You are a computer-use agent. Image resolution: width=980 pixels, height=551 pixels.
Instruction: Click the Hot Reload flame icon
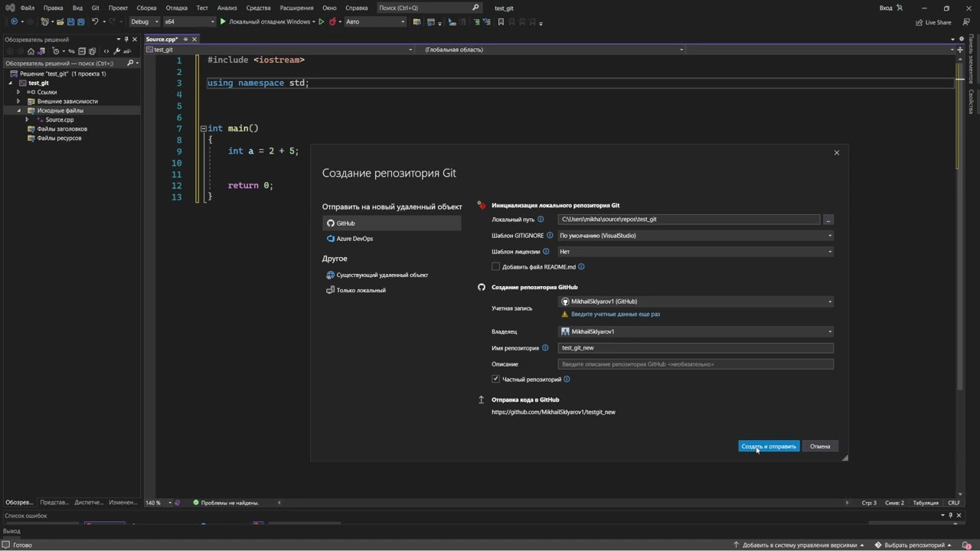click(x=332, y=21)
